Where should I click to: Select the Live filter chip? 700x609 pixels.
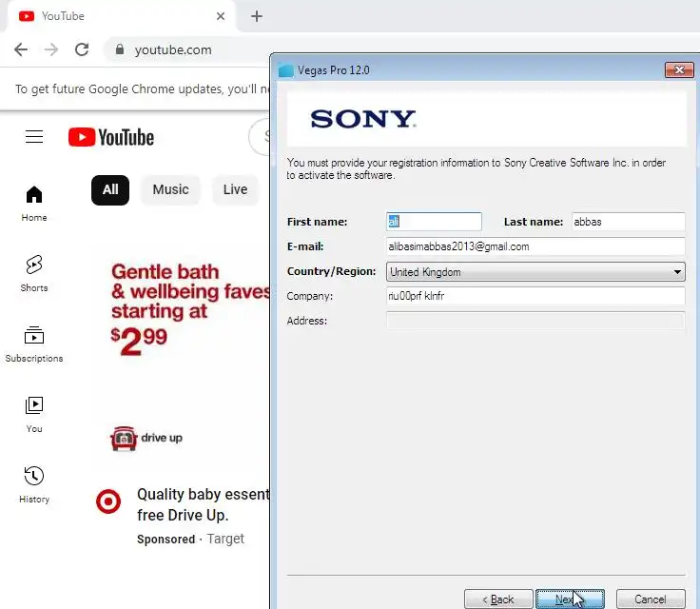pyautogui.click(x=235, y=190)
